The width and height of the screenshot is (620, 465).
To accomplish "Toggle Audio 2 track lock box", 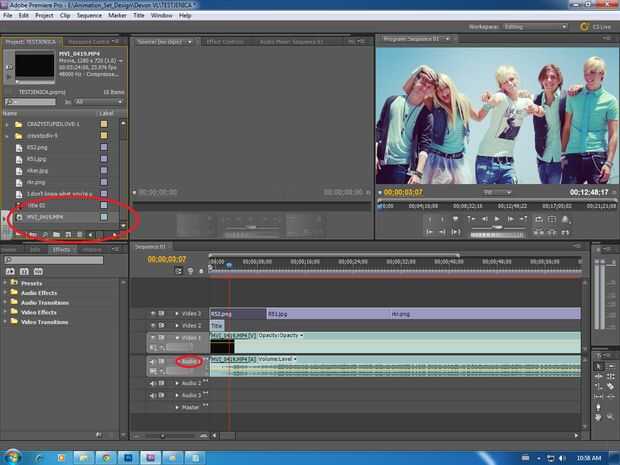I will [x=161, y=384].
